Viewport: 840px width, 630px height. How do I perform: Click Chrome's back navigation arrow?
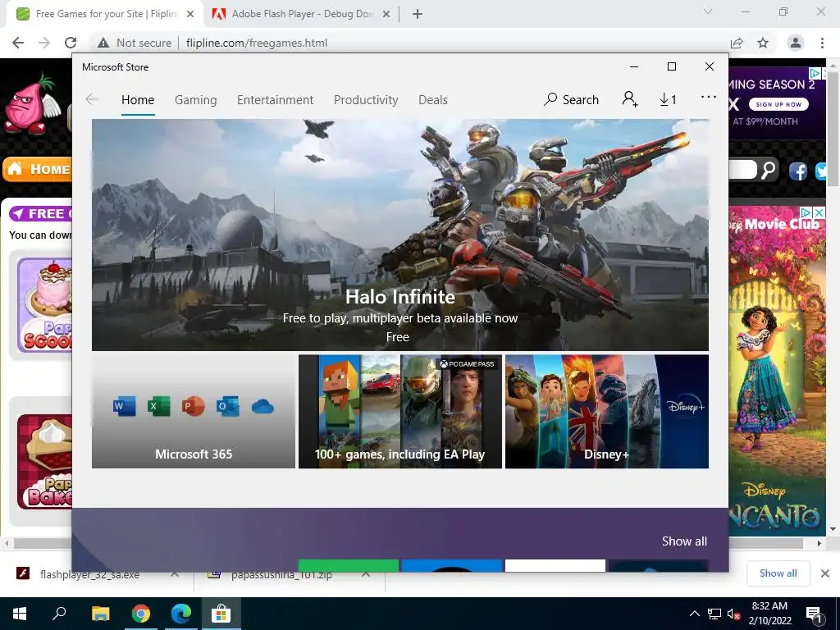coord(18,43)
